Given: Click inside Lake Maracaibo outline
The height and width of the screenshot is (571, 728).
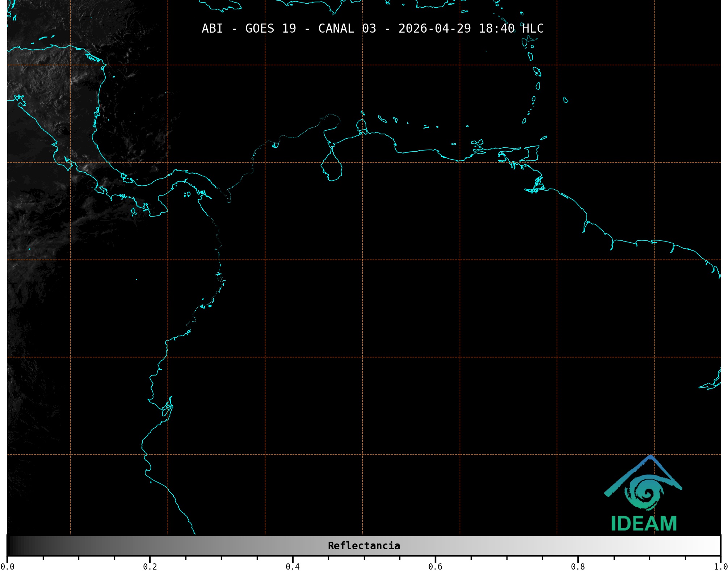Looking at the screenshot, I should (x=332, y=168).
